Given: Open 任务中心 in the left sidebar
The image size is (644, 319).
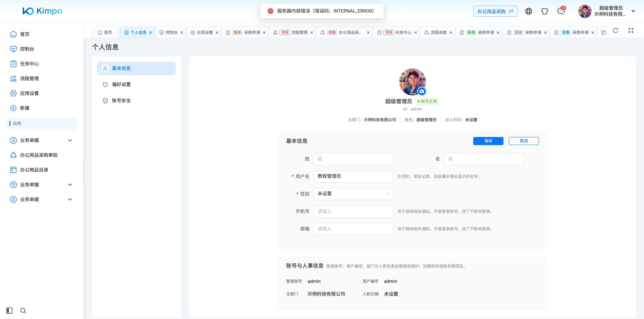Looking at the screenshot, I should pos(42,64).
